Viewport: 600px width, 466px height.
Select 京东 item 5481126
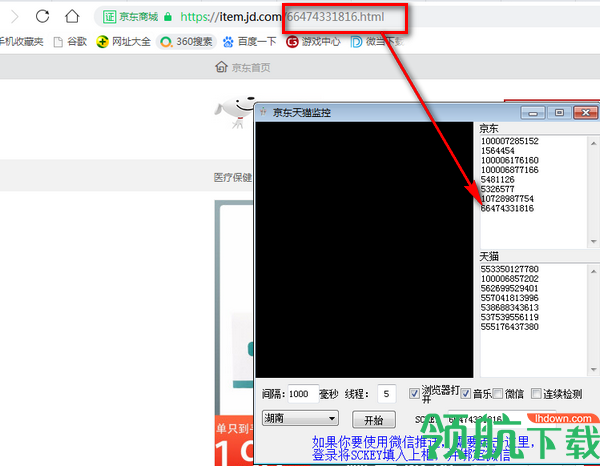pos(498,179)
